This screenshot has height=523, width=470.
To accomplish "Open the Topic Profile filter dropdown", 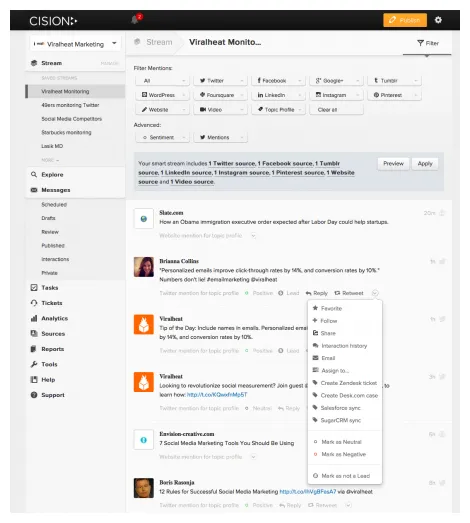I will click(x=279, y=109).
